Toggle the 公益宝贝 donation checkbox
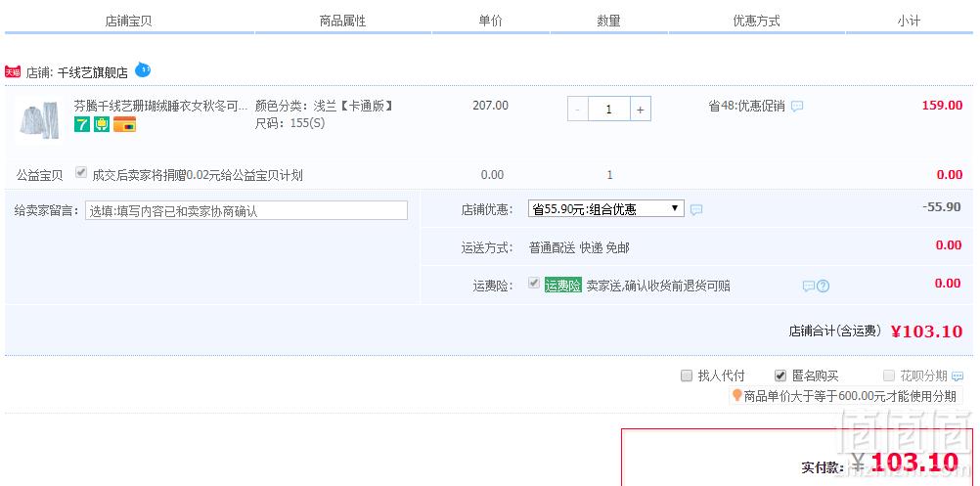The width and height of the screenshot is (980, 486). coord(80,173)
